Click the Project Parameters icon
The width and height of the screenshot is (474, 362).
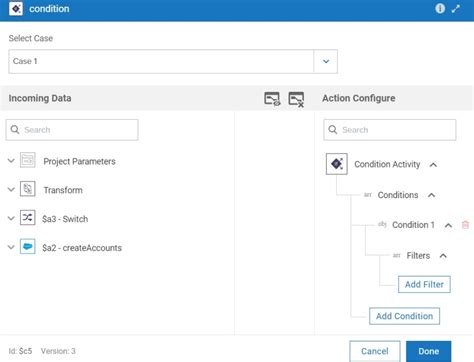[x=28, y=160]
